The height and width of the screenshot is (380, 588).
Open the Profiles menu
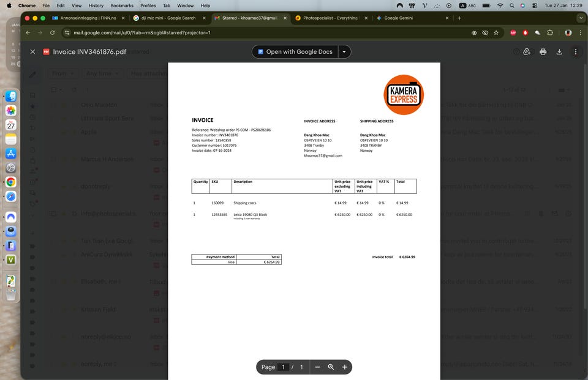click(148, 6)
